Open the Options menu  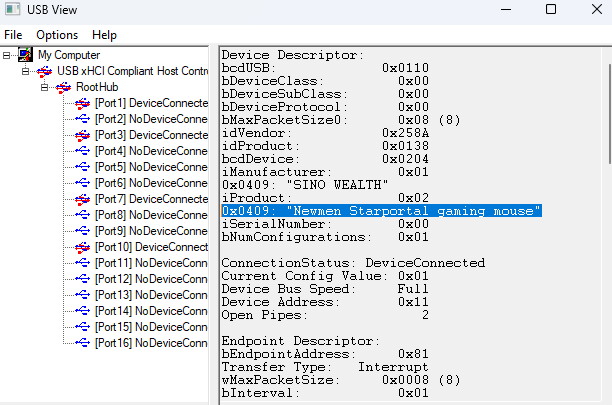(57, 35)
